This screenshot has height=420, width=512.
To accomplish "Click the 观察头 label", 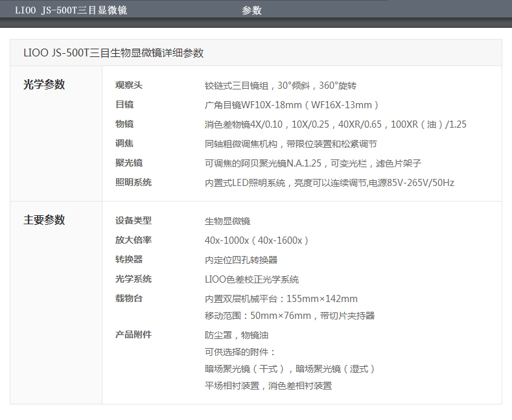I will click(x=129, y=86).
